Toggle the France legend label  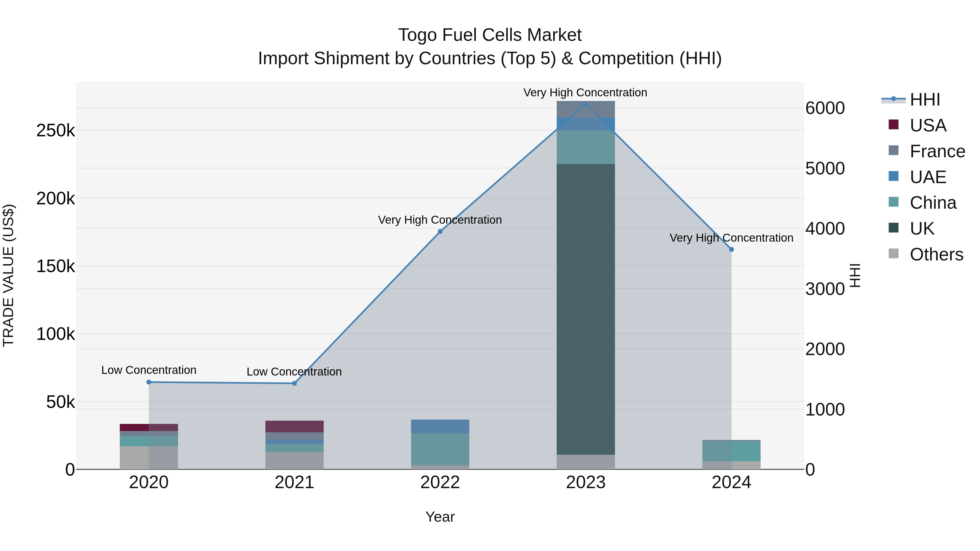pos(937,151)
